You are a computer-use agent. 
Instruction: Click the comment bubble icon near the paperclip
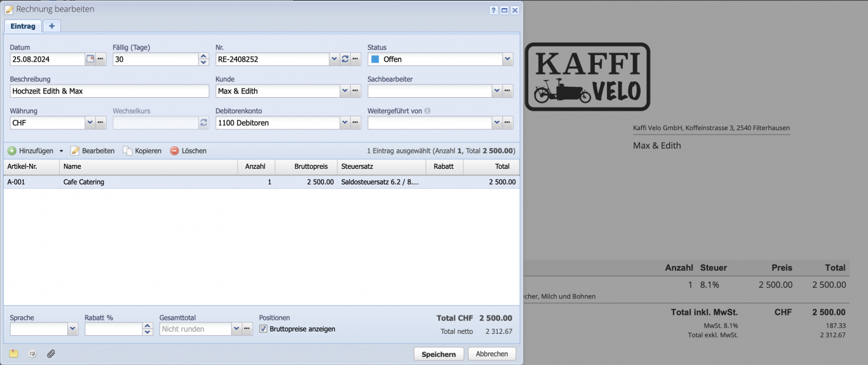pos(32,353)
